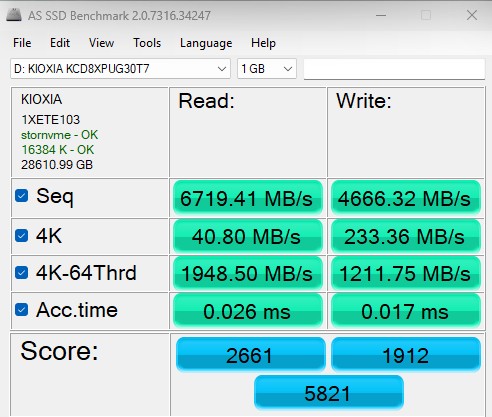Open the Help menu
492x417 pixels.
pyautogui.click(x=263, y=43)
